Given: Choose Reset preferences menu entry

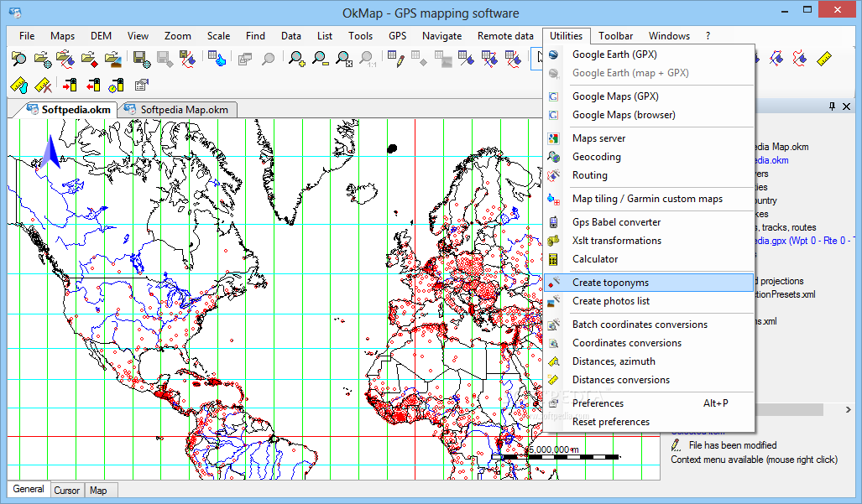Looking at the screenshot, I should pyautogui.click(x=649, y=422).
